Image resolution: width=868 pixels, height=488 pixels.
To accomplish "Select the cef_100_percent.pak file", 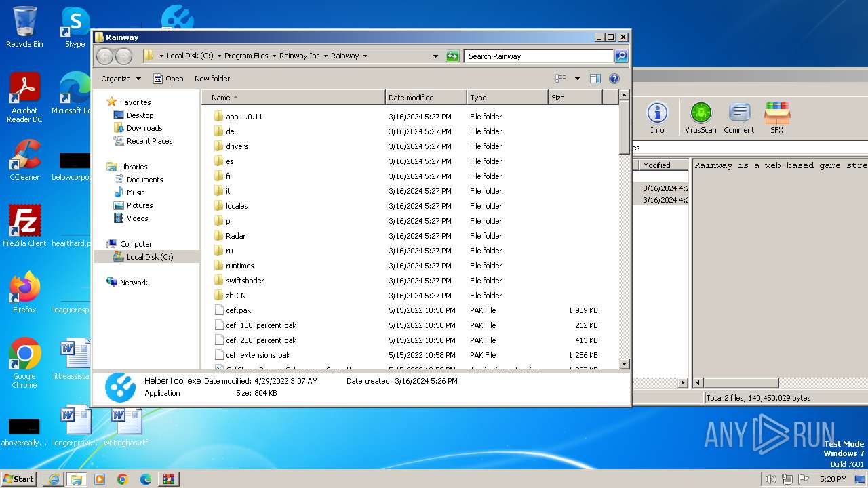I will tap(261, 325).
